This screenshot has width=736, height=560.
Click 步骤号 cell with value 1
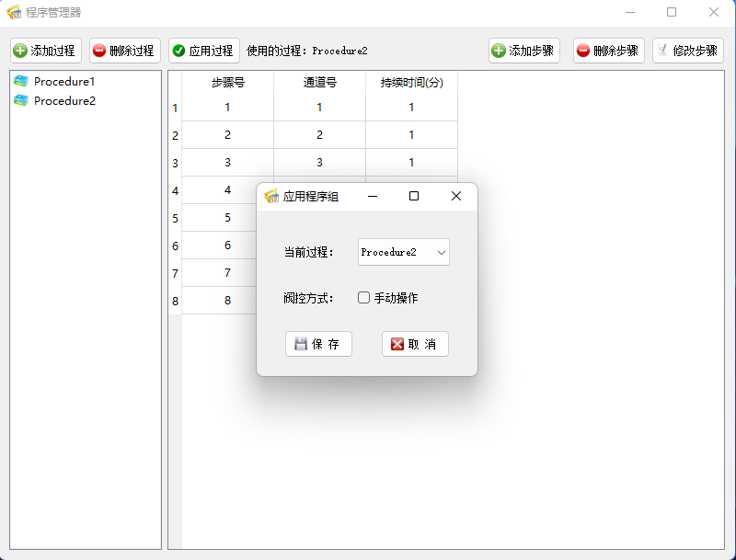click(227, 108)
